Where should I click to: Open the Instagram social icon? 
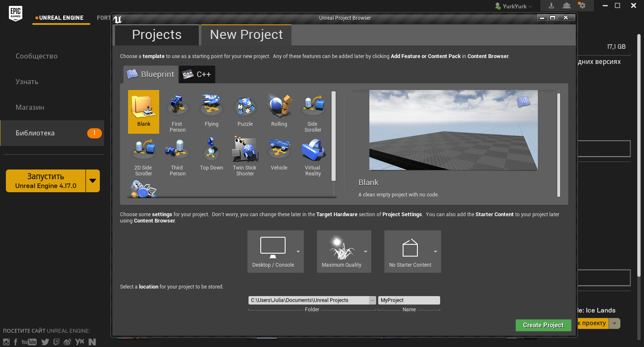click(6, 342)
